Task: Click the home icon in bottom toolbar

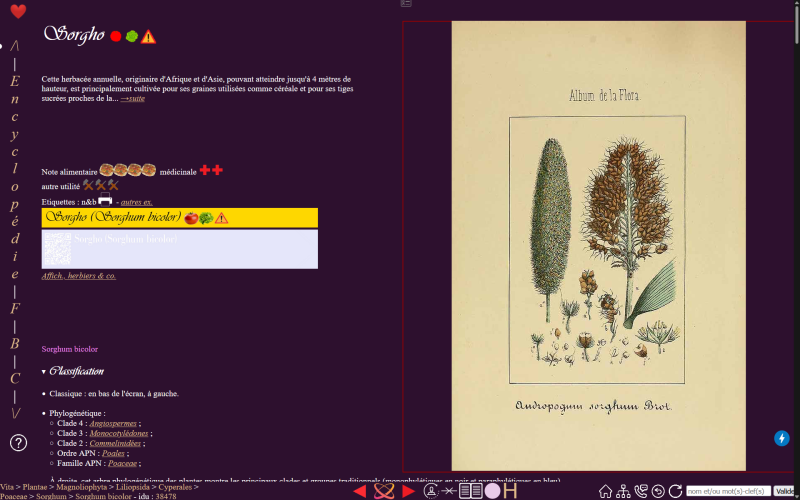Action: coord(605,491)
